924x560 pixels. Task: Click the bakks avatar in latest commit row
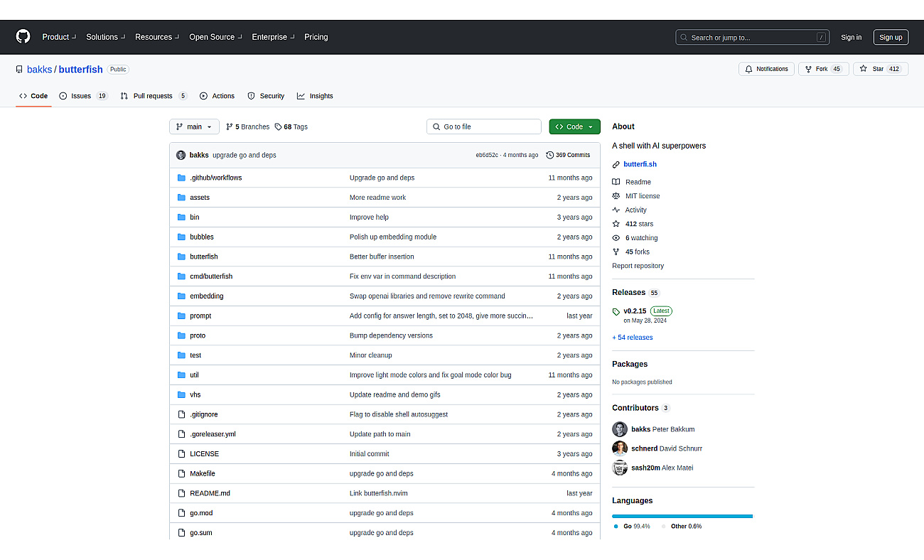coord(181,155)
